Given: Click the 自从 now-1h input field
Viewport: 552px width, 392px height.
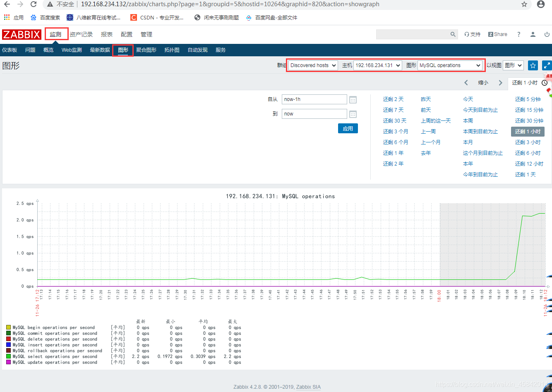Looking at the screenshot, I should click(x=314, y=99).
